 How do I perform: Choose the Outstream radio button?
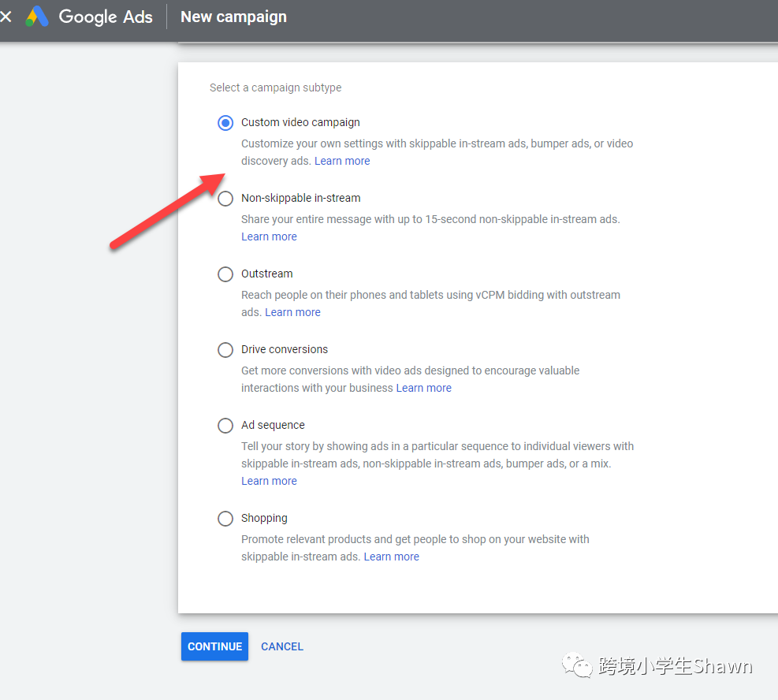coord(225,274)
